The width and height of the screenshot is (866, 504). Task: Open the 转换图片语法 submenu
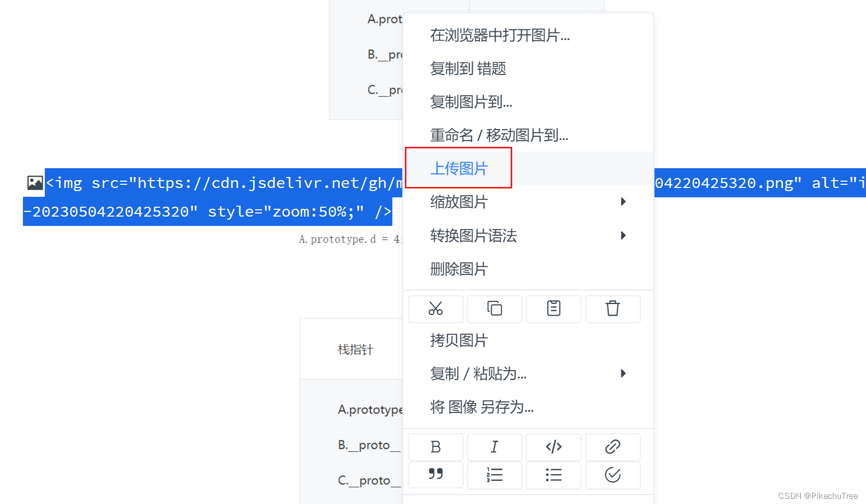623,235
